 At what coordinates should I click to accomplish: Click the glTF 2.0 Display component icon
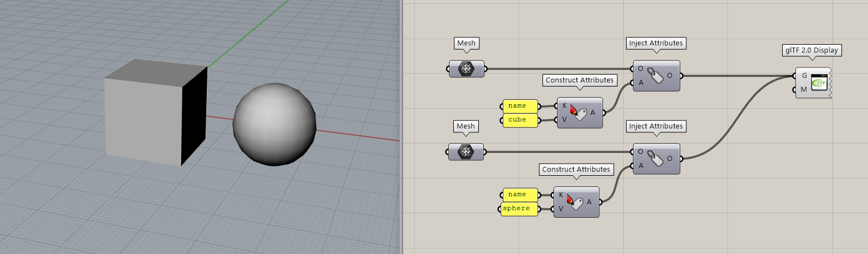pos(818,83)
